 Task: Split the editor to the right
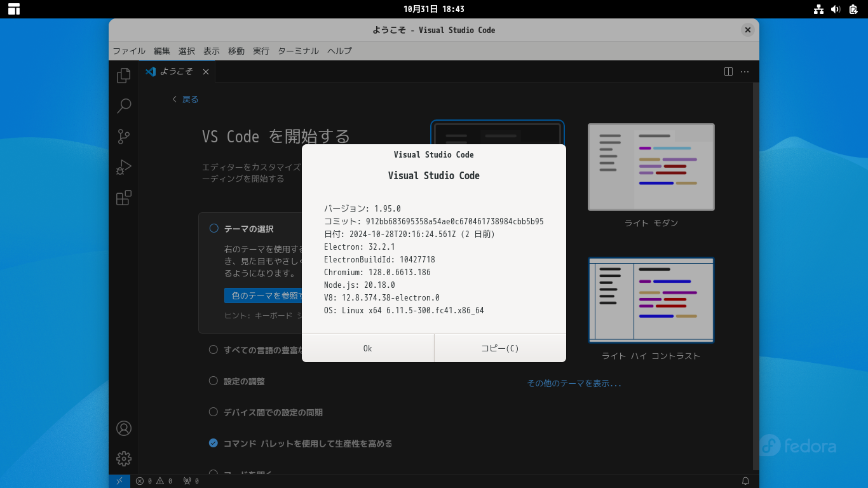click(729, 72)
